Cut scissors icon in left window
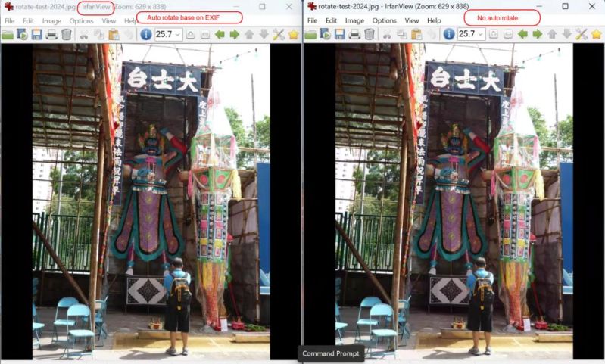 click(84, 35)
